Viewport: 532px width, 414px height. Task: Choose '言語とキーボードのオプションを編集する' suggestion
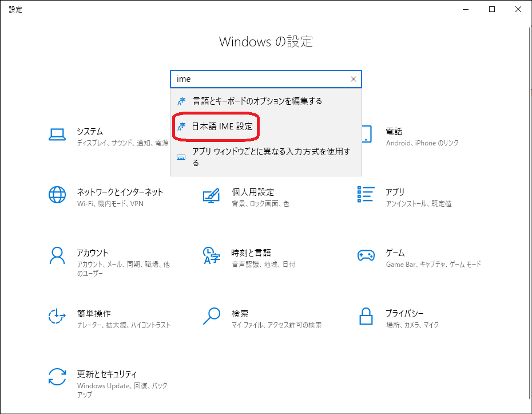(257, 101)
